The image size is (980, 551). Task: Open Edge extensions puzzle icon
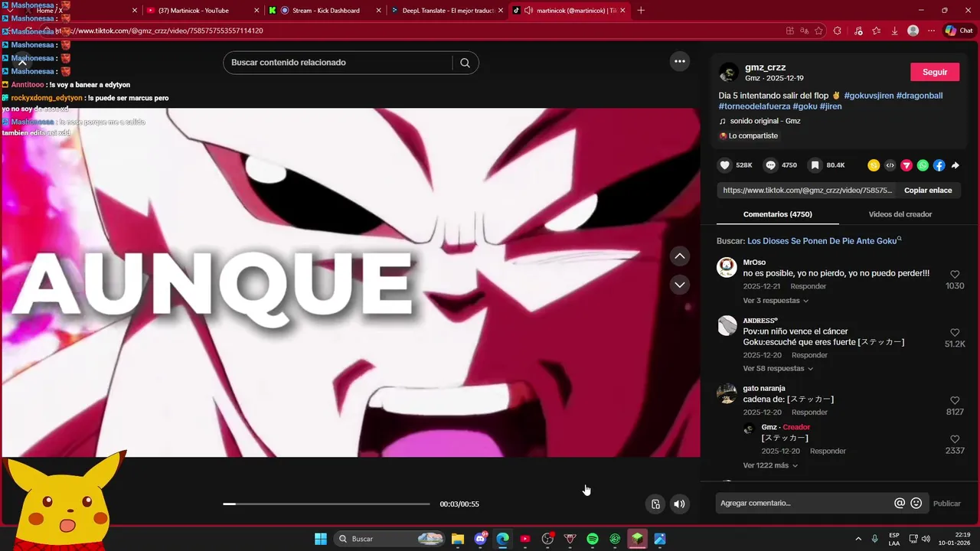coord(838,31)
